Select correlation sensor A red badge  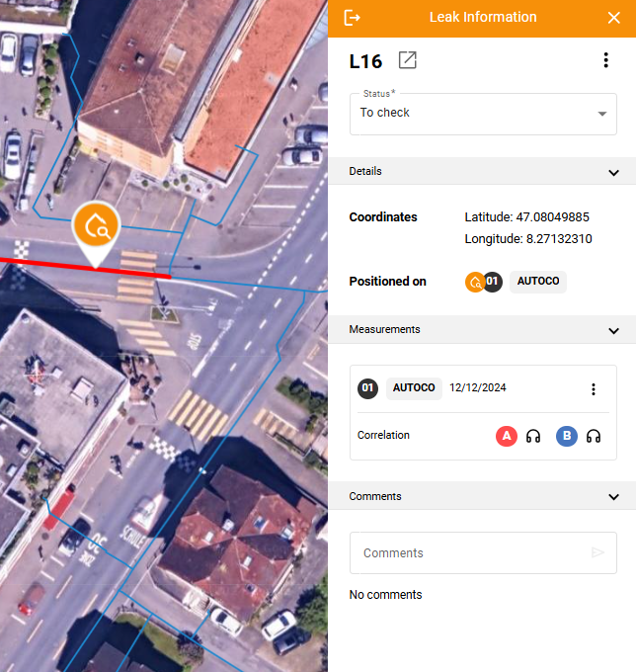click(507, 436)
